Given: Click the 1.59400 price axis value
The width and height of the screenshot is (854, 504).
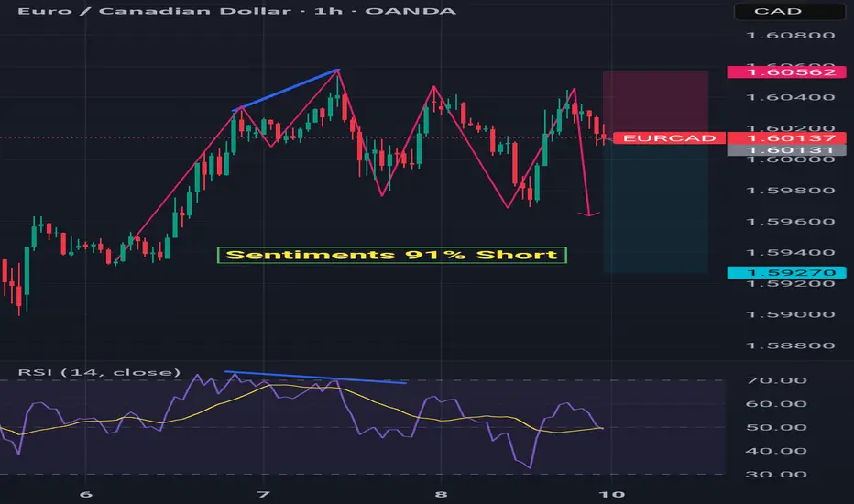Looking at the screenshot, I should [790, 253].
